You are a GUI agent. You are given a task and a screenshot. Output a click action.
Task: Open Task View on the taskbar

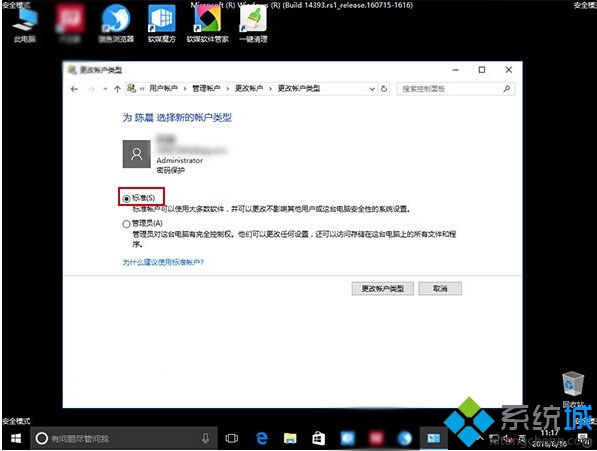[x=231, y=438]
